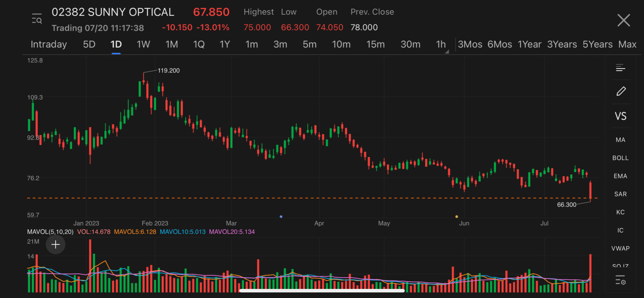This screenshot has width=644, height=298.
Task: Open the stock search list icon
Action: click(37, 19)
